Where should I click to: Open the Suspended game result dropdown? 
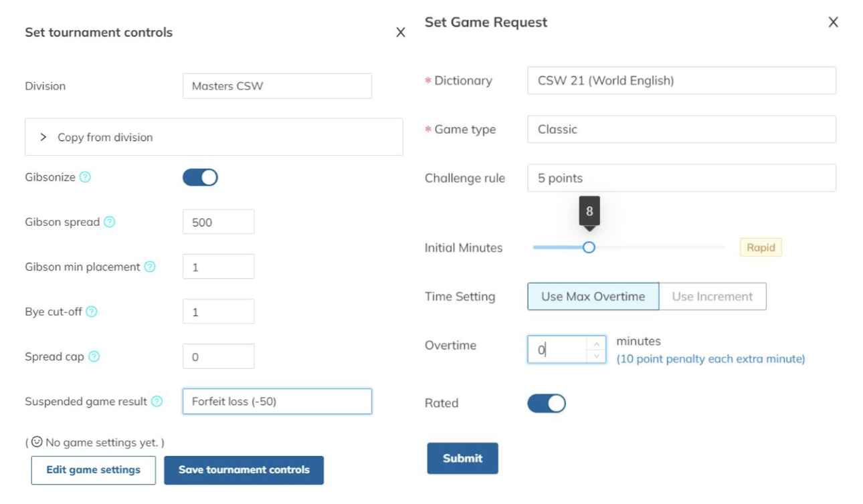click(x=277, y=401)
